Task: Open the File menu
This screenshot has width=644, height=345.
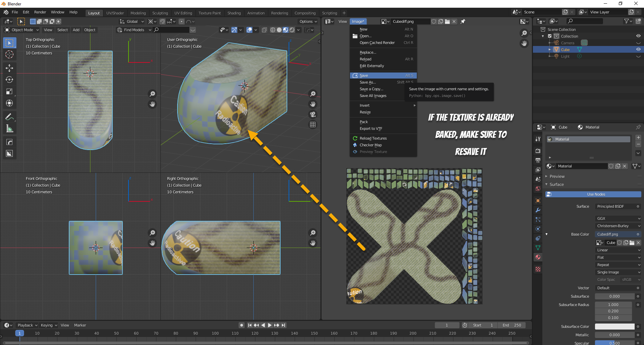Action: point(15,12)
